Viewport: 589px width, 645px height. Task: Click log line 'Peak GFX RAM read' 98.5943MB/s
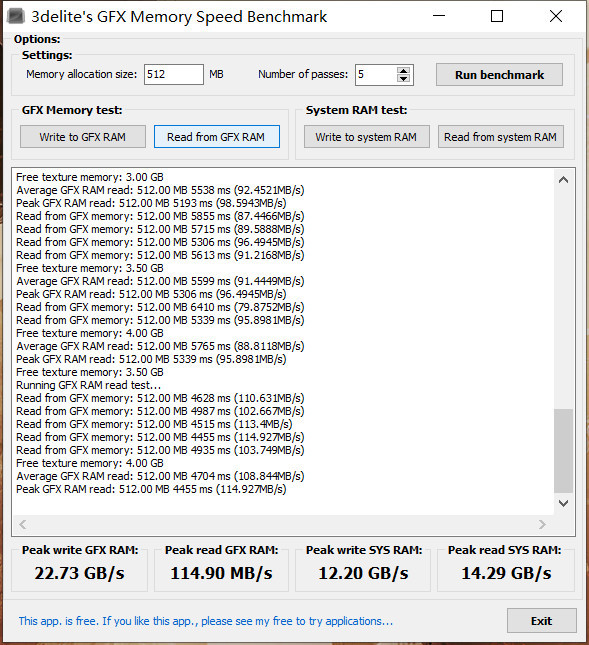[x=151, y=203]
